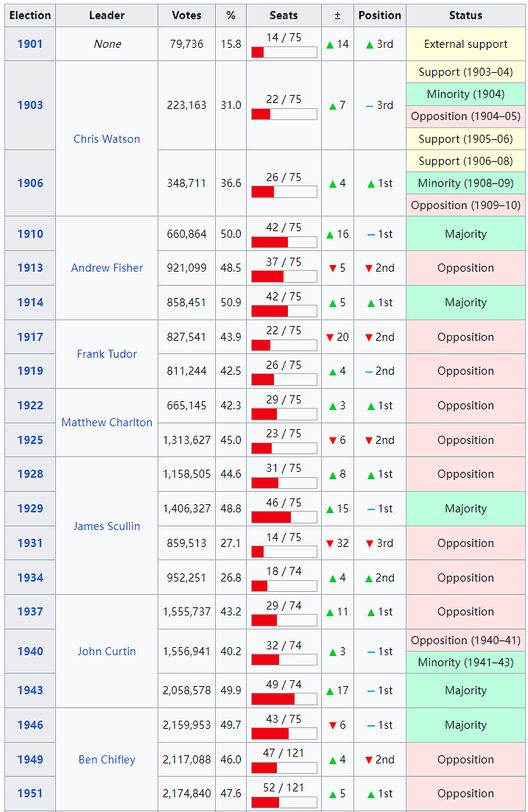Viewport: 528px width, 812px height.
Task: Open the 1946 election link
Action: (30, 725)
